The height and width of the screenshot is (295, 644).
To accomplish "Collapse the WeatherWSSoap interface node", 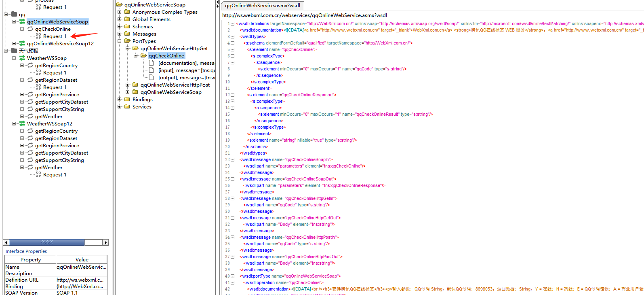I will pos(14,58).
